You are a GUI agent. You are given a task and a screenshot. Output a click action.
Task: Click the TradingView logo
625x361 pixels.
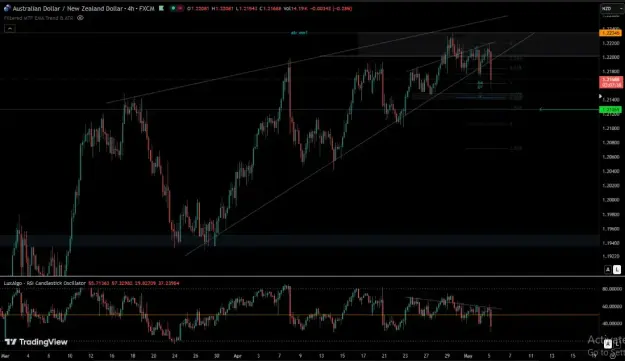click(36, 342)
